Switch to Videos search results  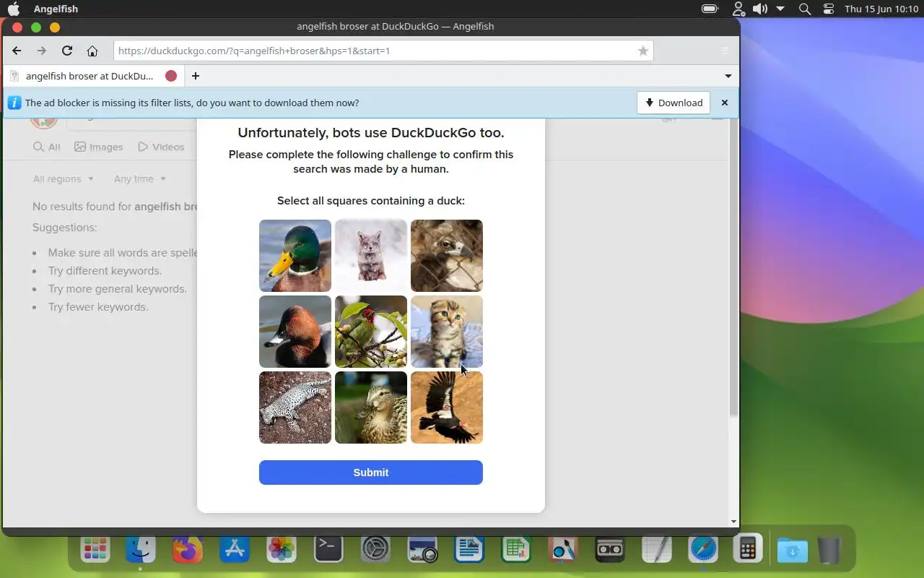[161, 147]
